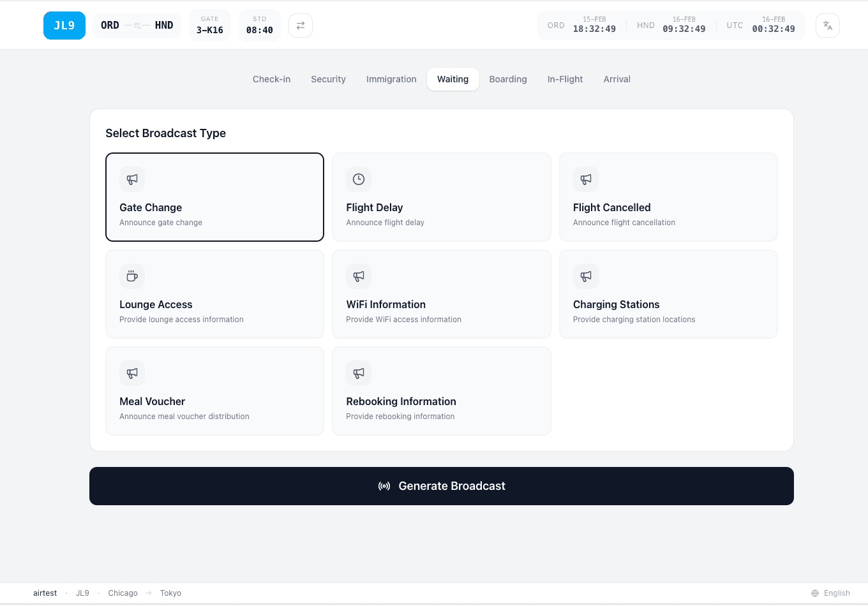Click the JL9 flight badge in header

click(x=64, y=25)
